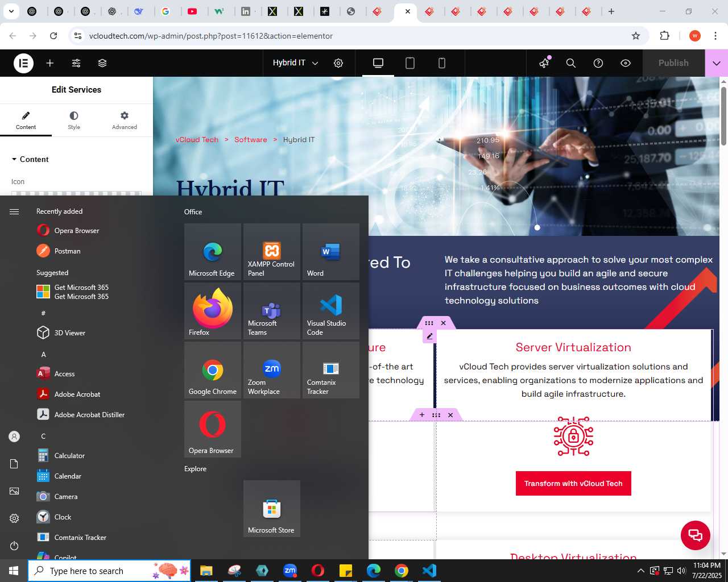Click the Start menu user account icon
728x582 pixels.
tap(14, 436)
